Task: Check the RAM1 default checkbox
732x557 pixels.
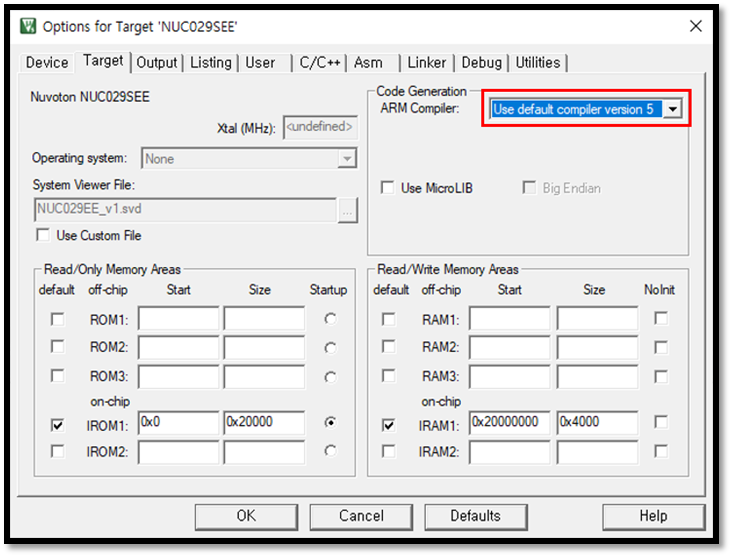Action: click(x=388, y=319)
